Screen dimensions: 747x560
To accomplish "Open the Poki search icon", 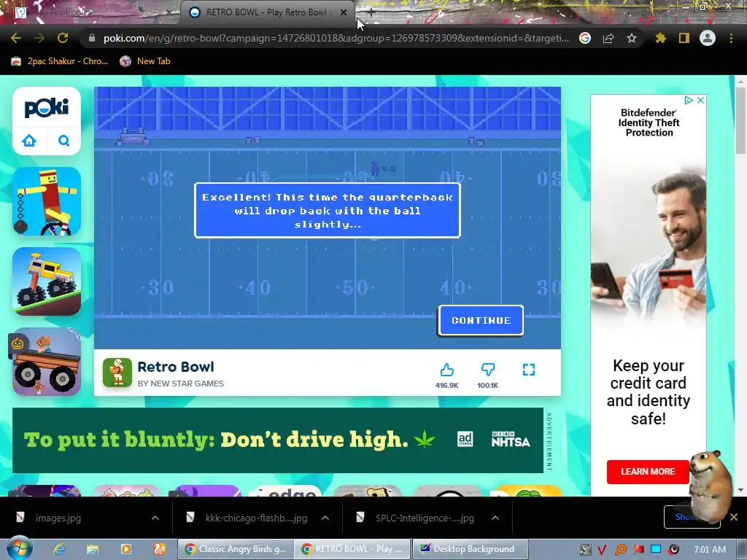I will pos(64,141).
